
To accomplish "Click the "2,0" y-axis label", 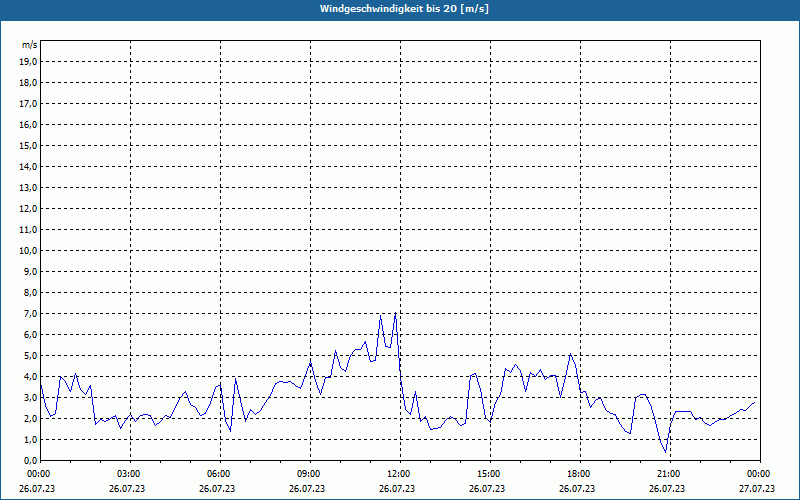I will [x=30, y=418].
